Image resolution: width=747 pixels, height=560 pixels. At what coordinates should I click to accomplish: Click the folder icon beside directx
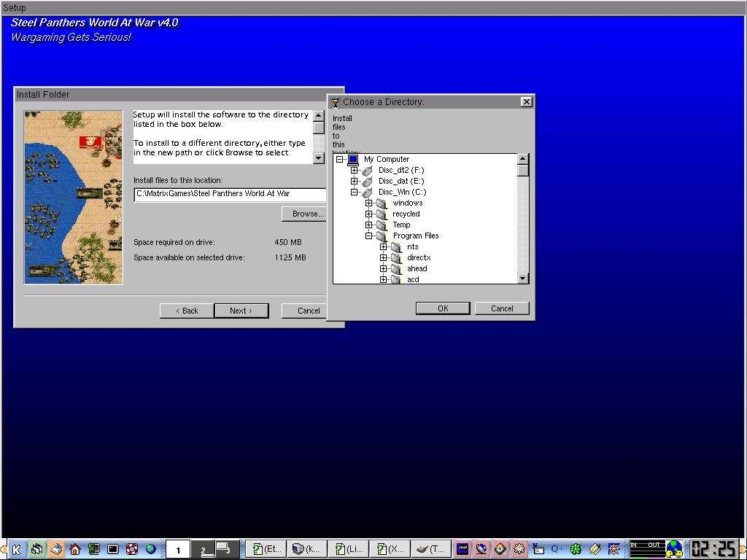tap(396, 257)
